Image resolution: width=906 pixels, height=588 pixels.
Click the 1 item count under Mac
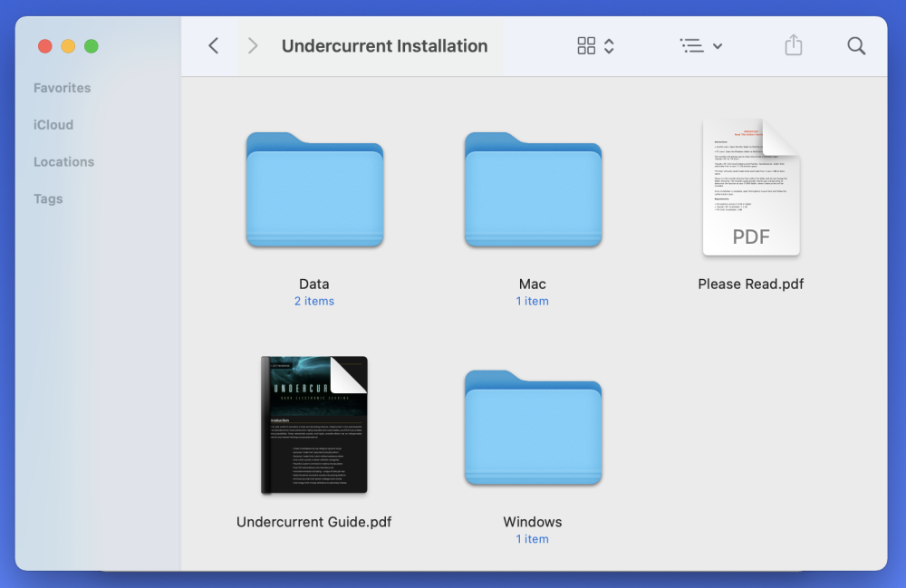(x=532, y=301)
